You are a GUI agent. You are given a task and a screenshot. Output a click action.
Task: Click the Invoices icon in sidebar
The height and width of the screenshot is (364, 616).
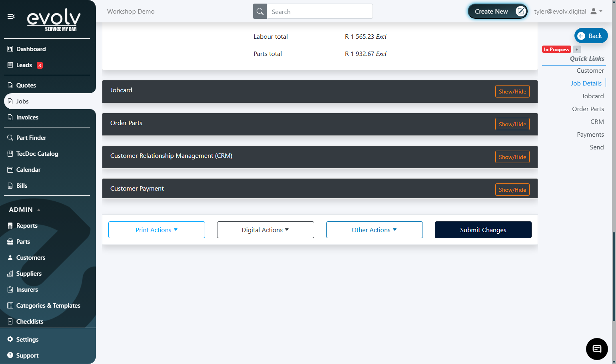pos(10,117)
